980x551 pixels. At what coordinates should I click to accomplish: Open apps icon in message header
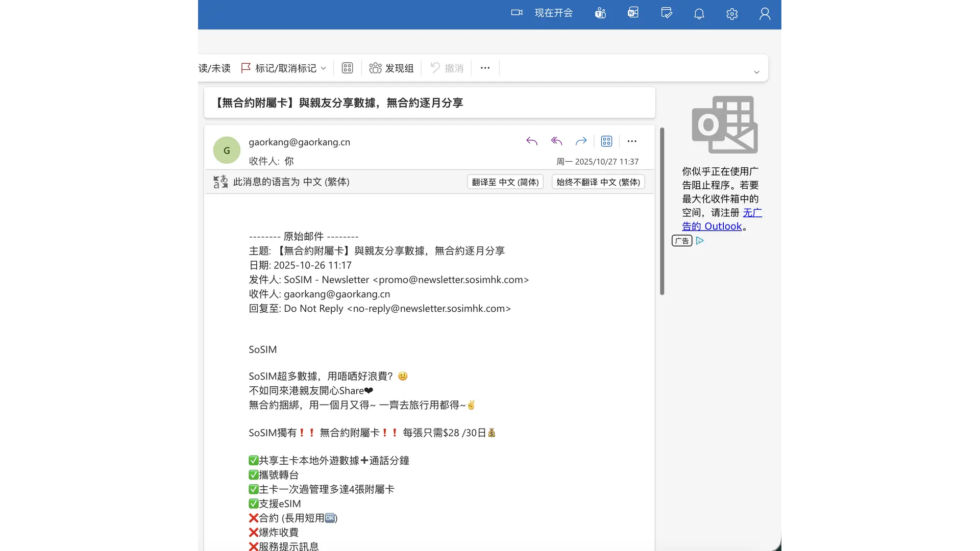tap(606, 141)
